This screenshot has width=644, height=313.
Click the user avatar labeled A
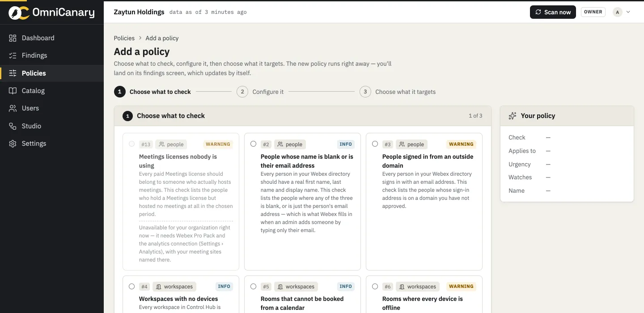point(618,12)
